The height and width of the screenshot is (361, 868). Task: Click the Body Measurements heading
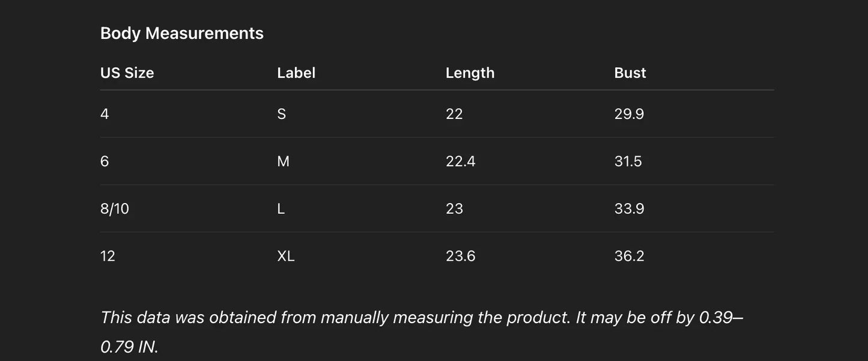click(181, 33)
